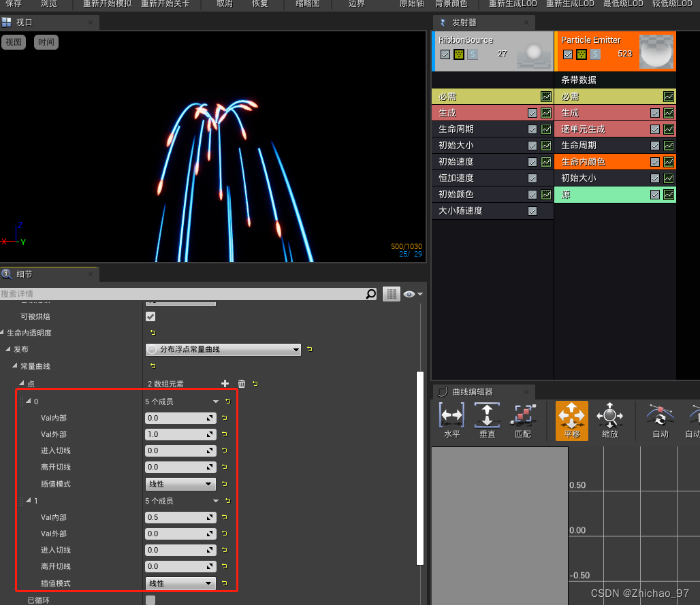Toggle Particle Emitter 初始大小 module checkbox

pos(655,178)
